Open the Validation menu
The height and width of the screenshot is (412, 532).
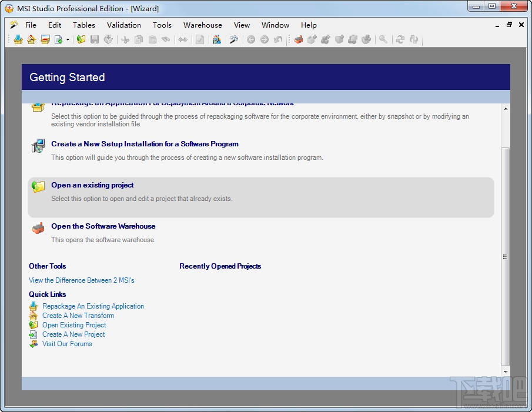coord(124,25)
